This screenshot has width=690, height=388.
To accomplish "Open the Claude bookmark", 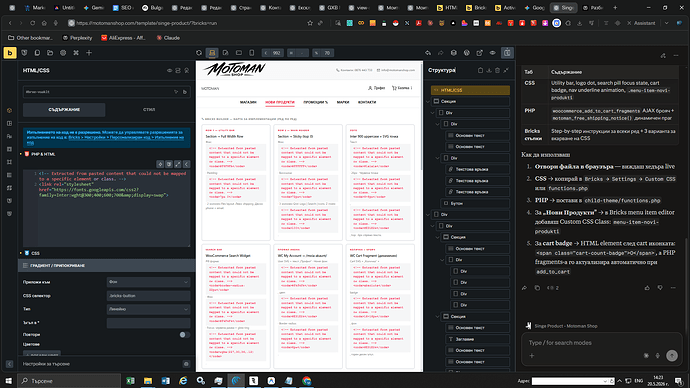I will (x=168, y=38).
